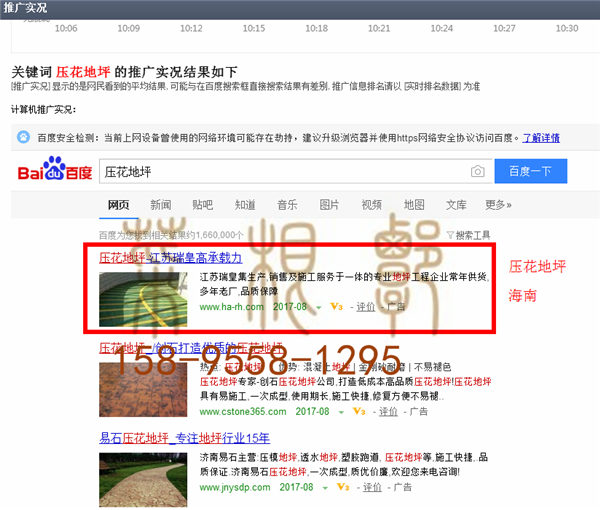Expand dropdown arrow beside www.cstone365.com date
The height and width of the screenshot is (510, 600).
(341, 412)
